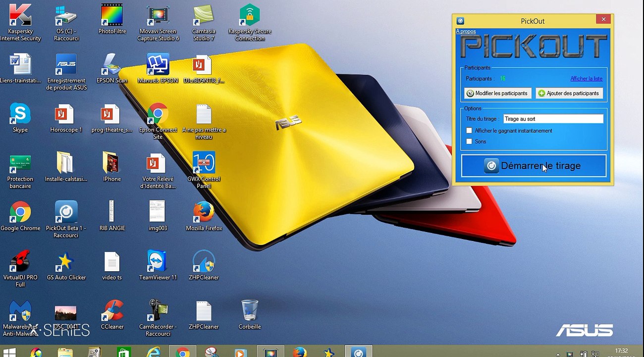This screenshot has height=357, width=644.
Task: Select Kaspersky Internet Security desktop icon
Action: 20,23
